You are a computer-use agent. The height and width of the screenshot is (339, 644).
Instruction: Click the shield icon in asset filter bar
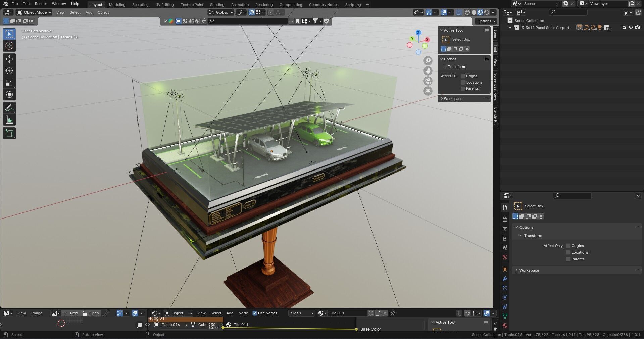tap(326, 21)
